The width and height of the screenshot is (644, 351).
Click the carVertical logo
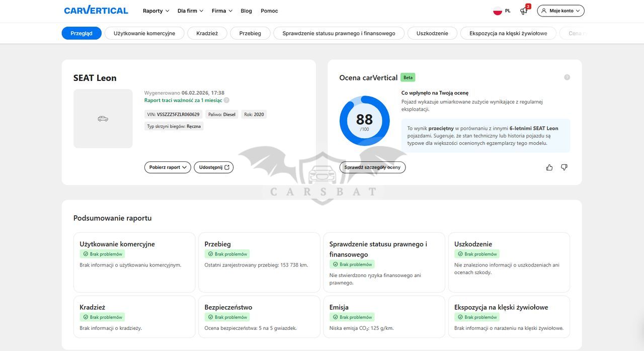(96, 10)
